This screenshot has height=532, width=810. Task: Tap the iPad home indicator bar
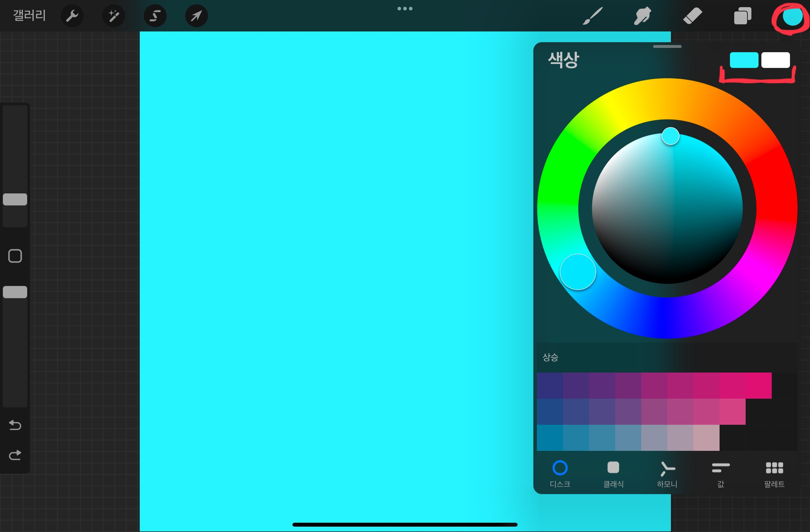405,524
